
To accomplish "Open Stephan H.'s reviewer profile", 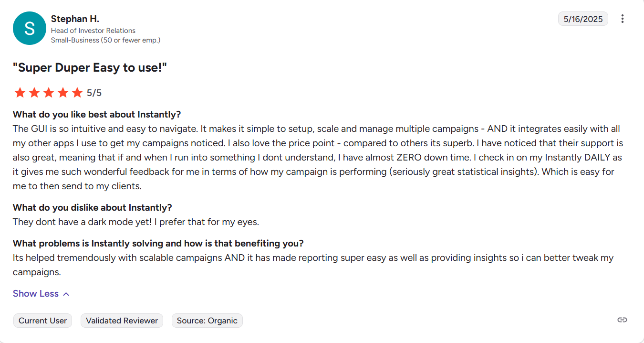I will [x=75, y=19].
